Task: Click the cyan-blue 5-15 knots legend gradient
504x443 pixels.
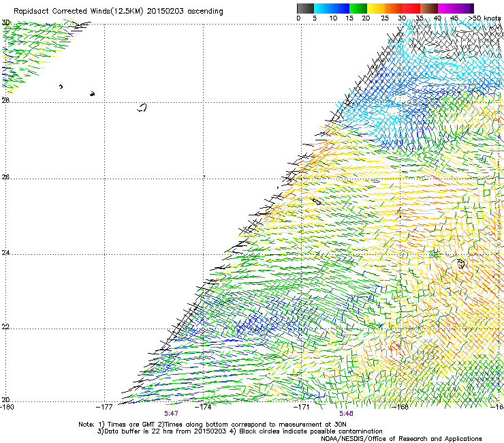Action: coord(332,8)
